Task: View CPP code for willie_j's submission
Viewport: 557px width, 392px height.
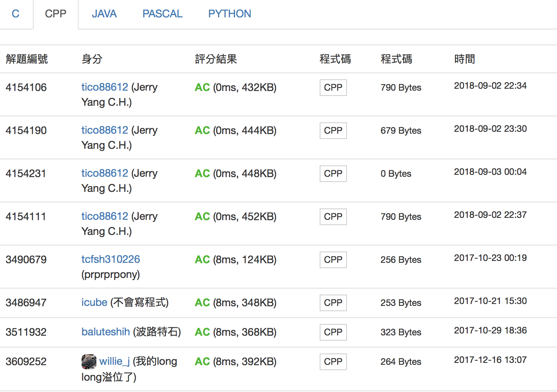Action: click(333, 362)
